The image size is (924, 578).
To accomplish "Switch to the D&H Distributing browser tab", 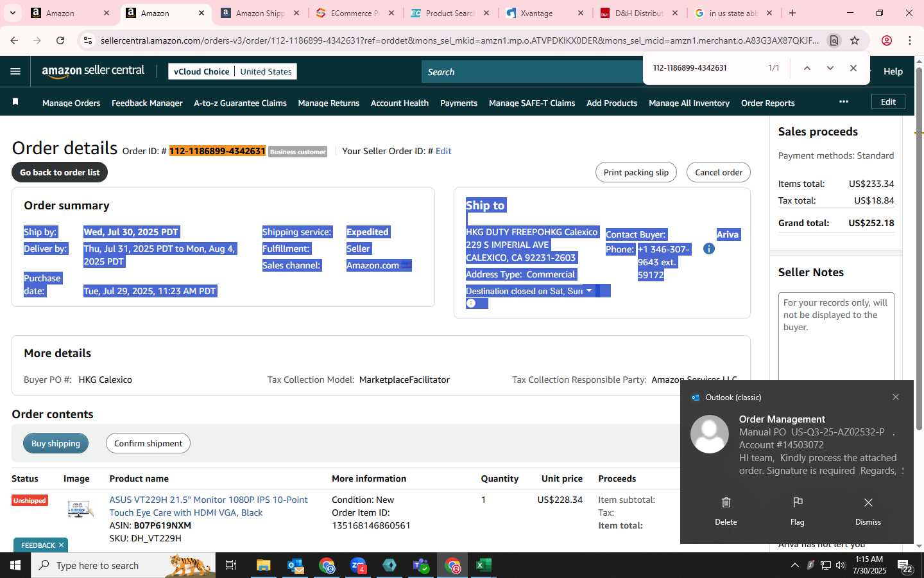I will 638,13.
